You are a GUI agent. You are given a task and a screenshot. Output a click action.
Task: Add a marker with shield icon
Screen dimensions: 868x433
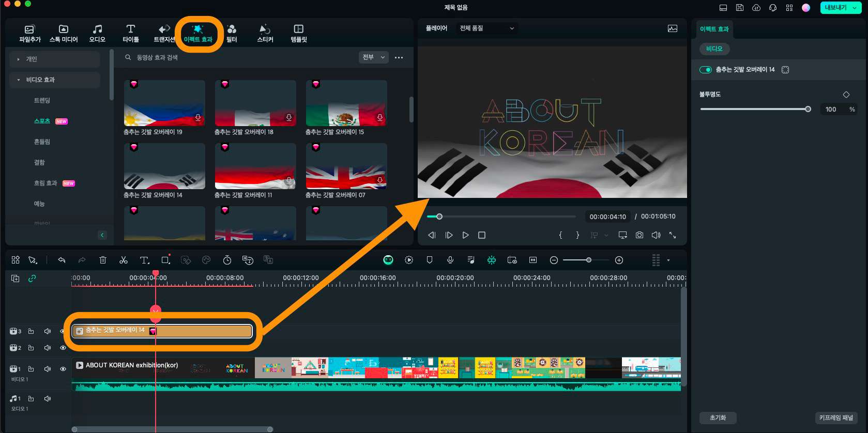coord(430,260)
